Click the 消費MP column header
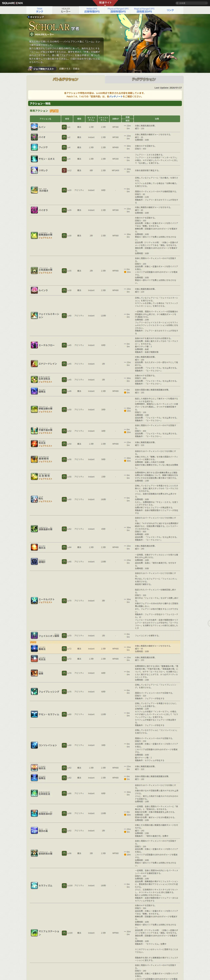210x980 pixels. click(x=115, y=119)
